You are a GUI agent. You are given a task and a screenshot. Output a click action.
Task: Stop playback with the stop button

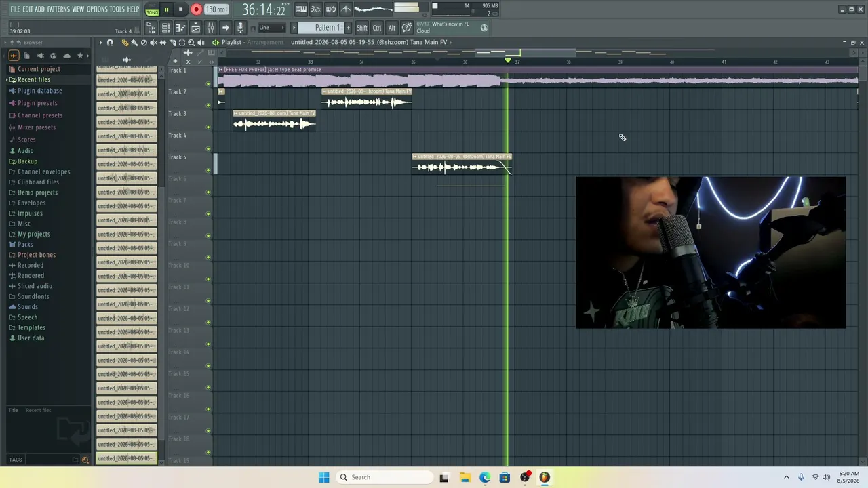pos(180,9)
